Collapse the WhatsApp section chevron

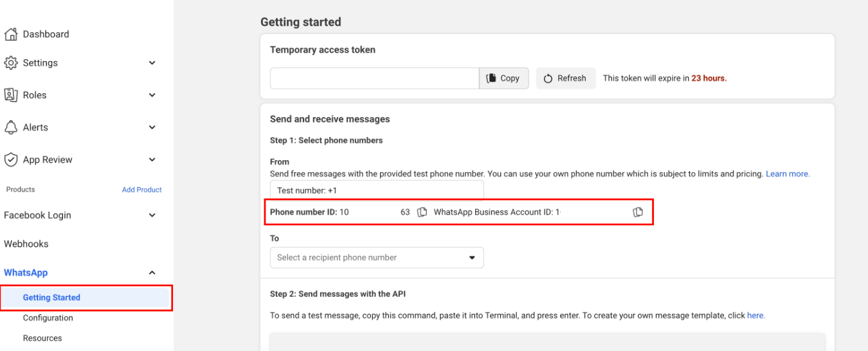coord(152,273)
